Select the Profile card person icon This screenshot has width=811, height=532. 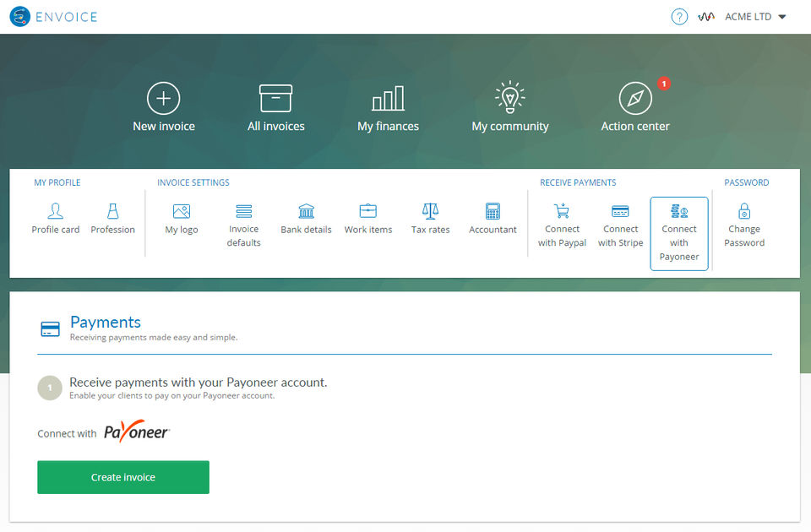point(56,211)
